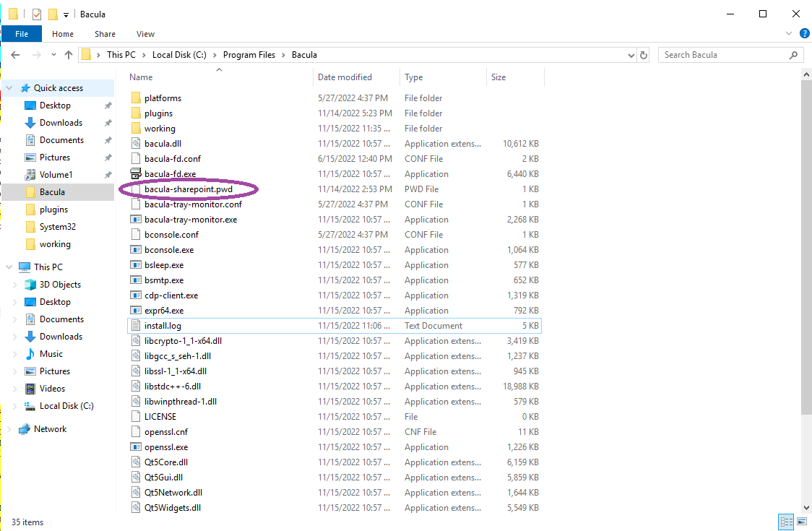Expand the 3D Objects tree node
The width and height of the screenshot is (812, 531).
[x=15, y=285]
